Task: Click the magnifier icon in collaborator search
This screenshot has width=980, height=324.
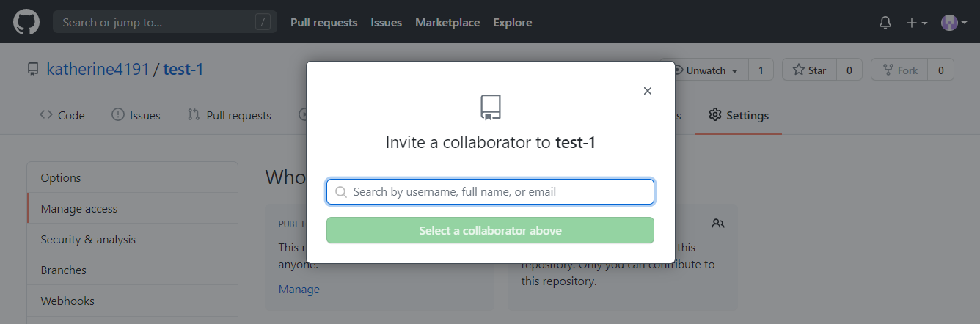Action: tap(341, 192)
